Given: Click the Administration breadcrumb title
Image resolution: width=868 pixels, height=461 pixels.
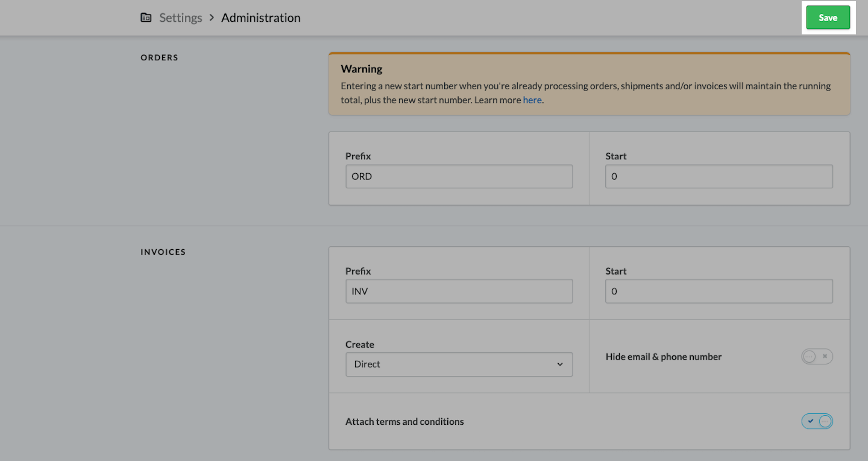Looking at the screenshot, I should 260,17.
